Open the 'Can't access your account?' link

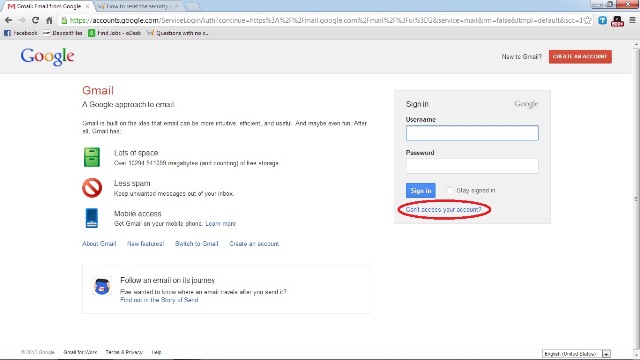click(444, 210)
